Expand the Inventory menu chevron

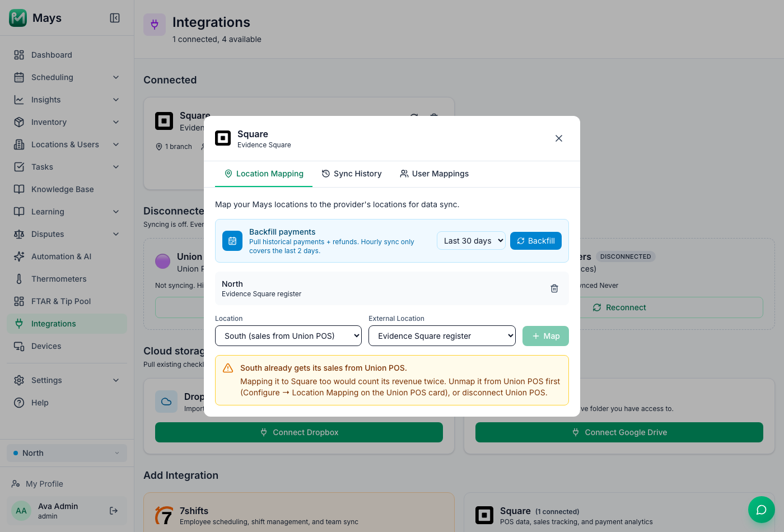[116, 122]
